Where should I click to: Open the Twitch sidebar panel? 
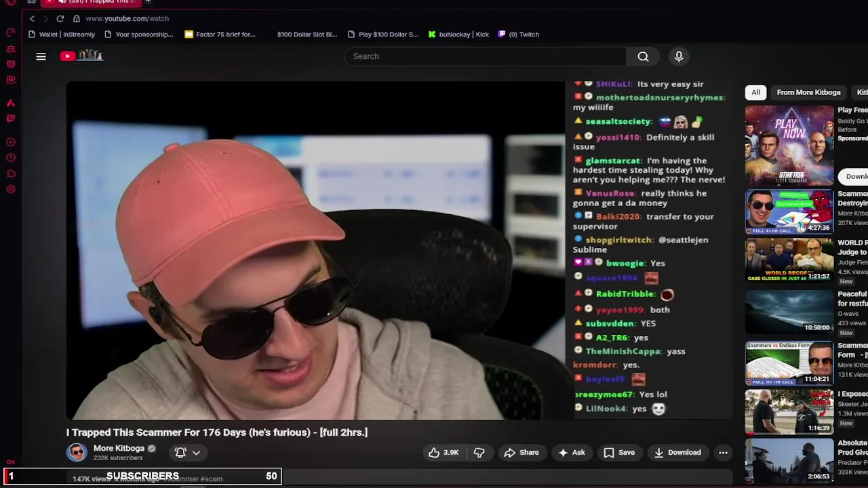click(x=11, y=119)
